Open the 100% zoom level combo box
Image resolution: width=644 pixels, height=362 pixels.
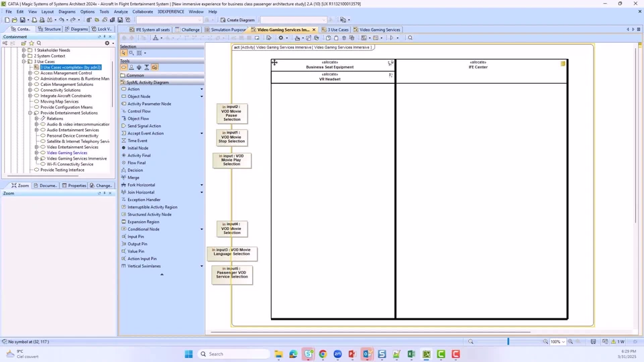[x=557, y=341]
